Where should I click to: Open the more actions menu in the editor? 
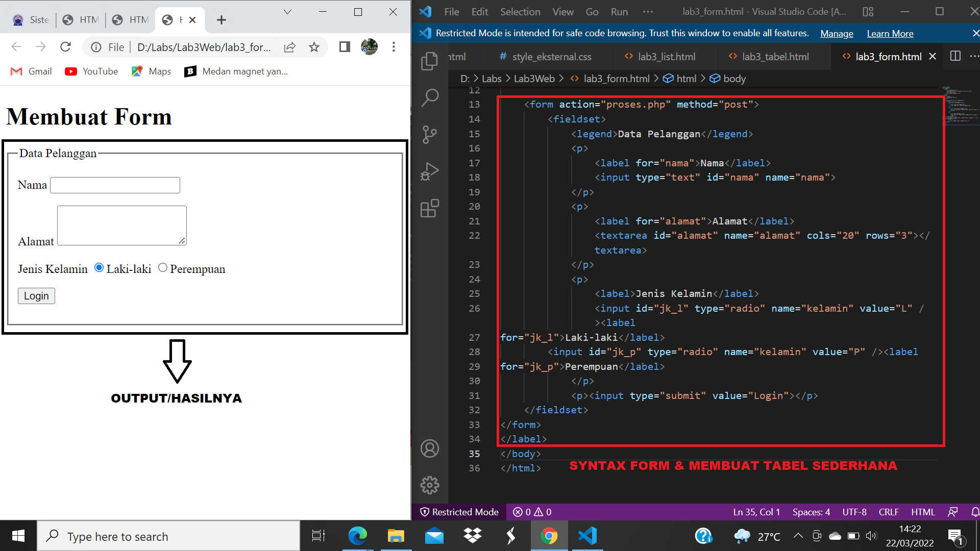point(976,56)
